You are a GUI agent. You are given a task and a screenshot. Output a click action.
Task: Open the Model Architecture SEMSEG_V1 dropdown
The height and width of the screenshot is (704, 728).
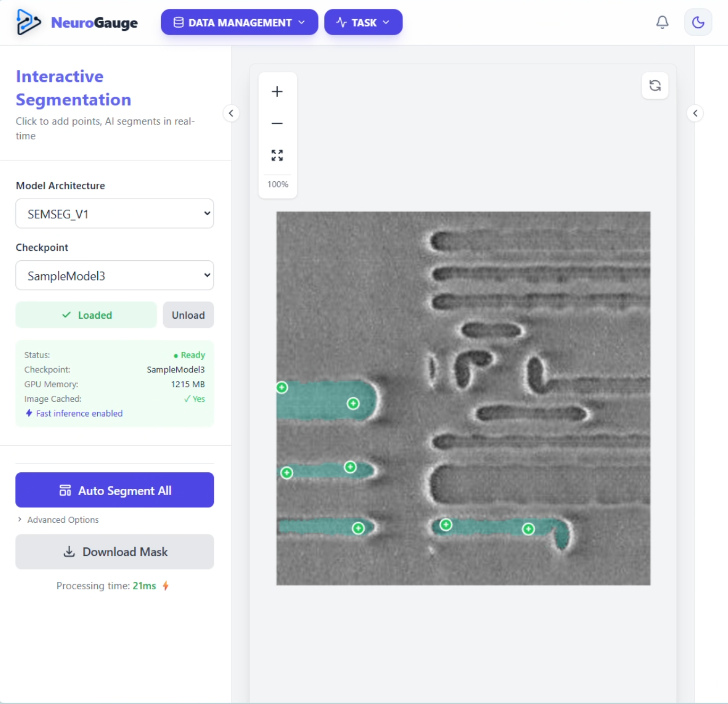115,214
